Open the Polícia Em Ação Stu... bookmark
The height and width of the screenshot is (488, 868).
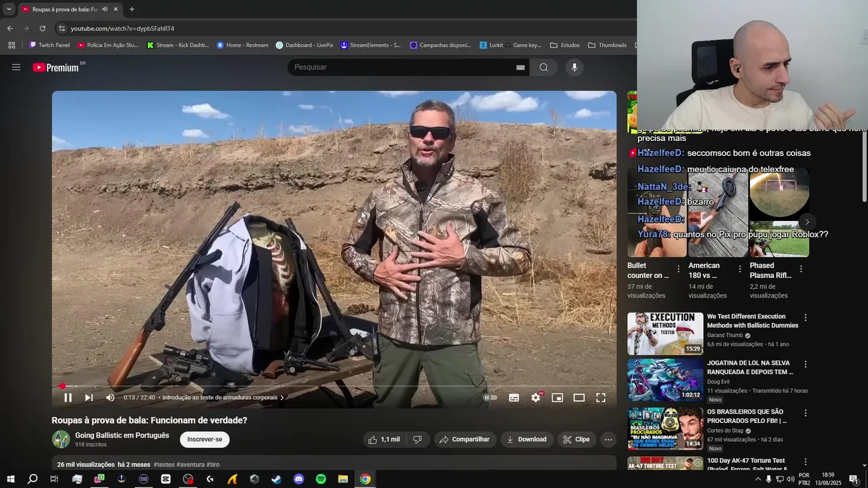tap(108, 45)
